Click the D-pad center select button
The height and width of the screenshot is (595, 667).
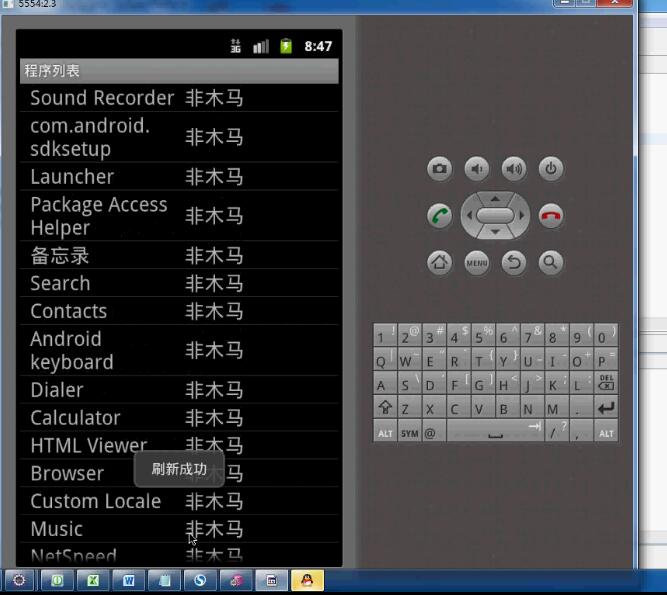tap(495, 216)
